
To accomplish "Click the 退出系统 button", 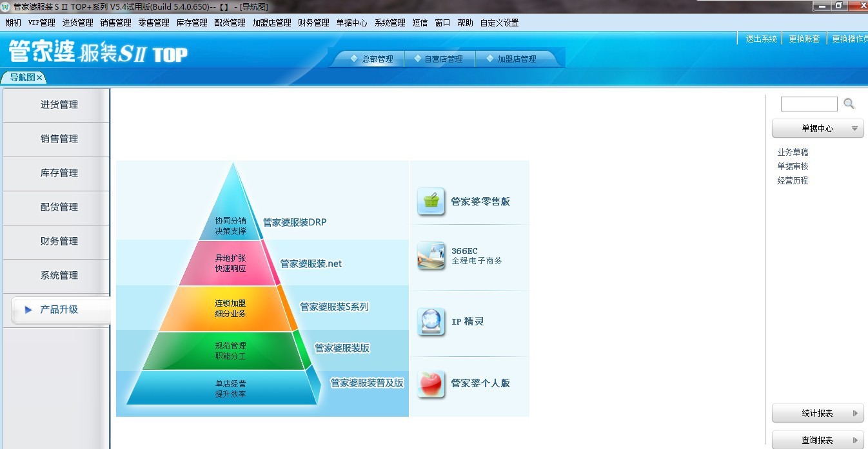I will [761, 39].
